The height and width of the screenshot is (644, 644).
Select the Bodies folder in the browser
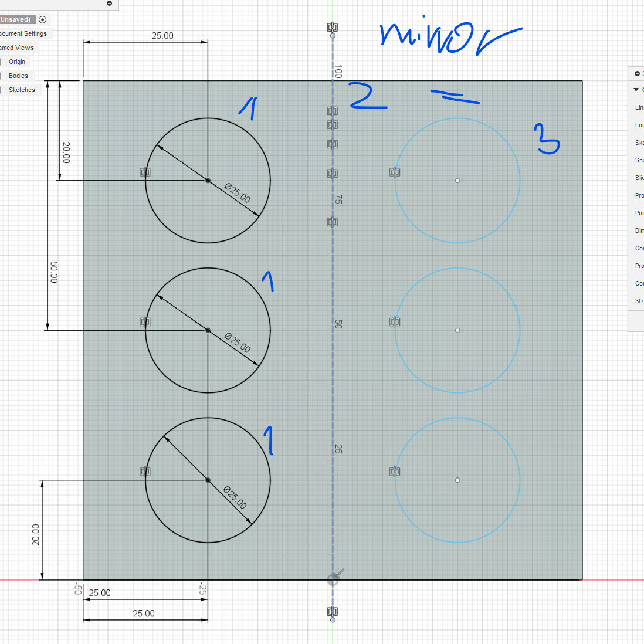tap(18, 76)
